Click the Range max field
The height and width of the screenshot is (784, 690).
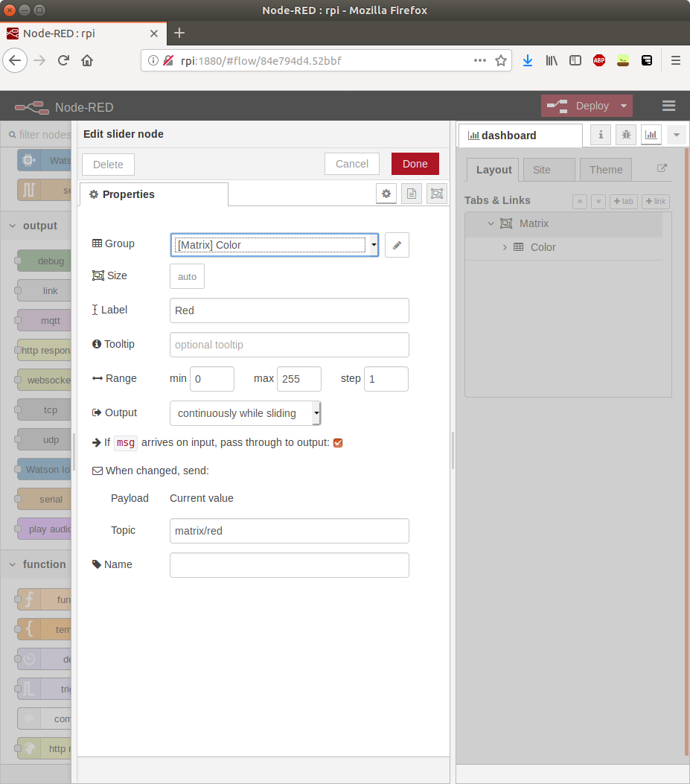pyautogui.click(x=299, y=379)
